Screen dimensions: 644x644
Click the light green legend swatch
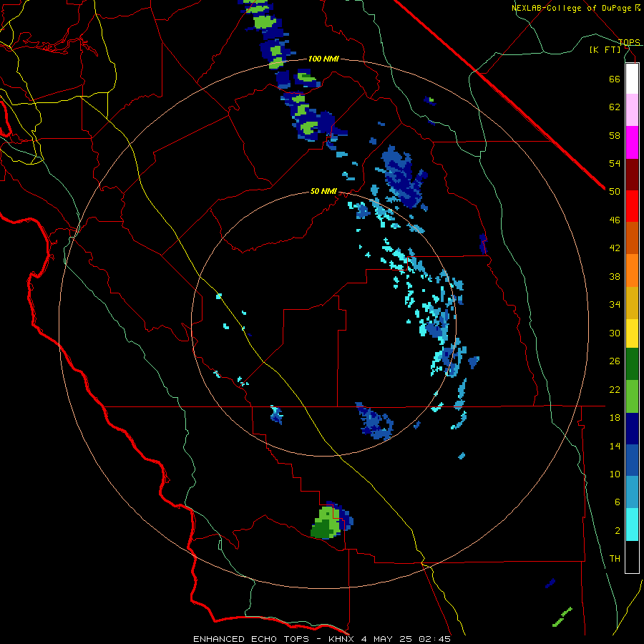(x=632, y=396)
